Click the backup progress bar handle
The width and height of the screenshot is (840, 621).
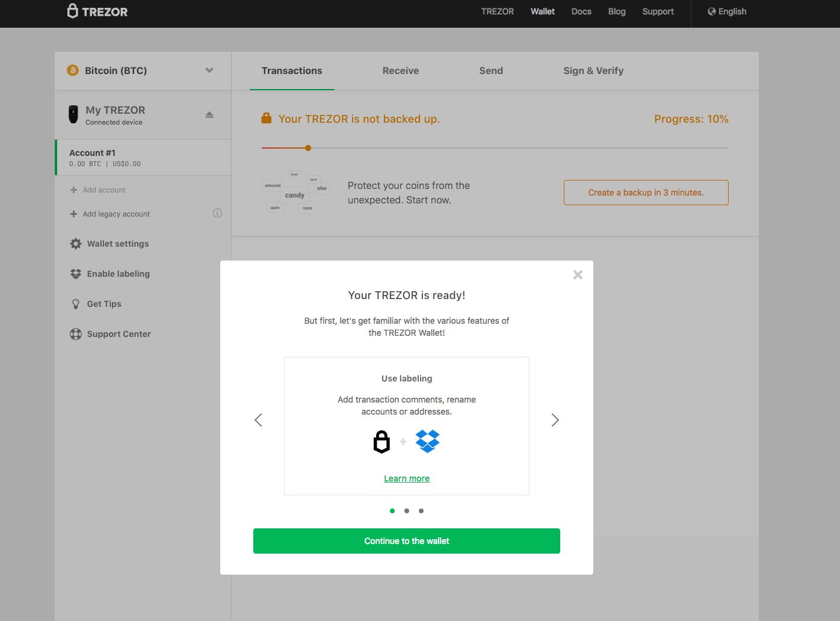308,148
